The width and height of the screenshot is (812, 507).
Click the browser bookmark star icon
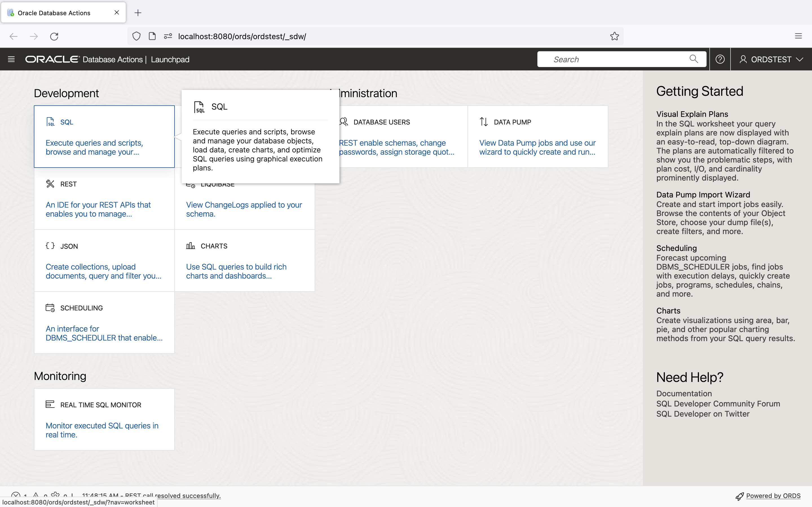(x=614, y=36)
